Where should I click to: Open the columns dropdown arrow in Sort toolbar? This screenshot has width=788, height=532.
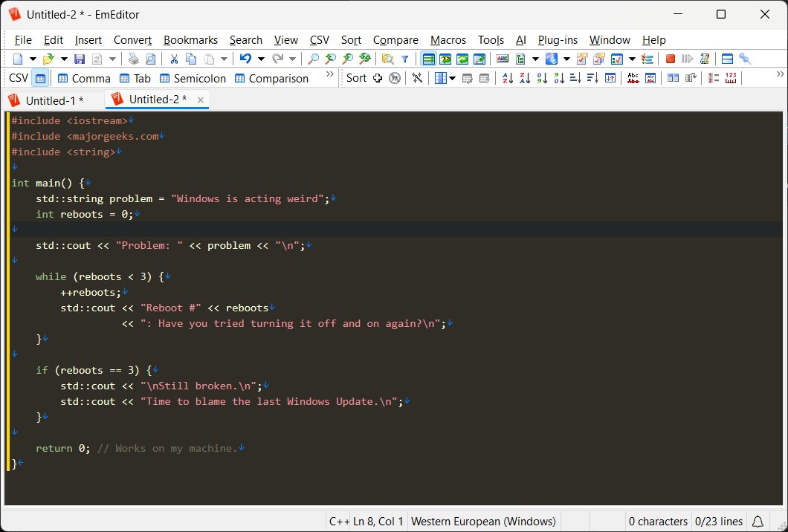pos(452,78)
